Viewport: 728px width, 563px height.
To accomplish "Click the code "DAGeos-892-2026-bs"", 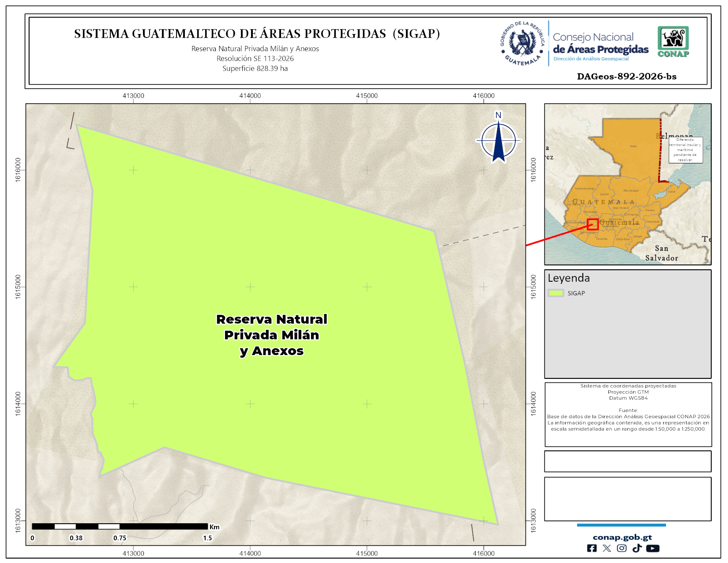I will click(627, 76).
